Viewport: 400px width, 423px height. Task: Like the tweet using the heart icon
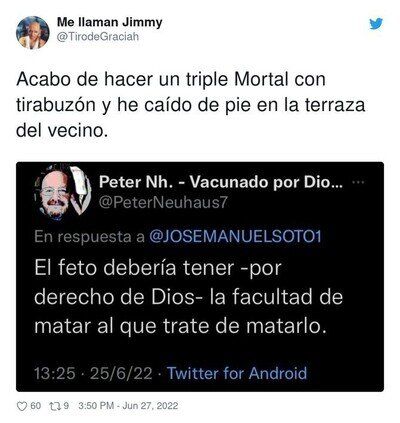coord(22,406)
